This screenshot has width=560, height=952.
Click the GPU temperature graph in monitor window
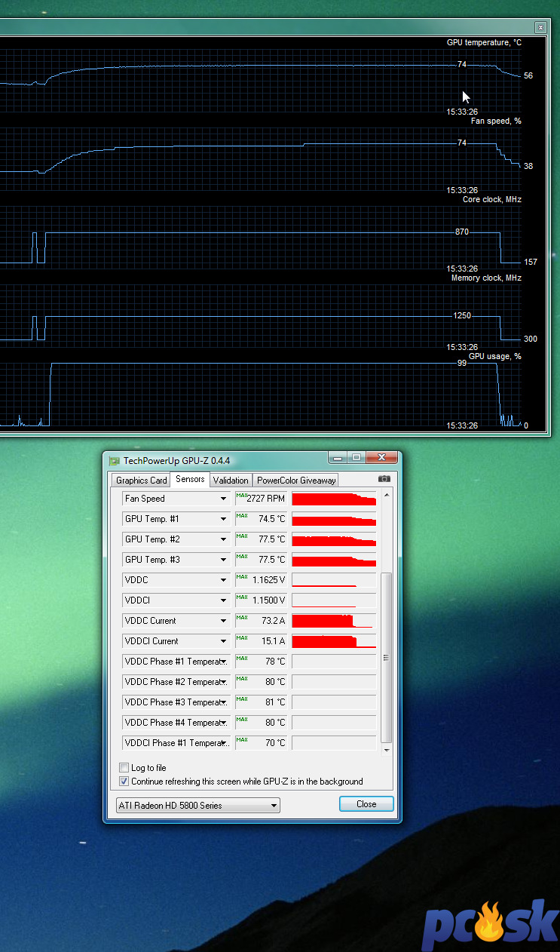pyautogui.click(x=260, y=81)
